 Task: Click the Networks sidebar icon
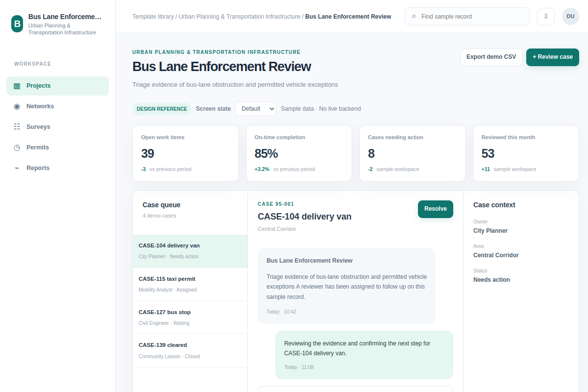[x=17, y=106]
